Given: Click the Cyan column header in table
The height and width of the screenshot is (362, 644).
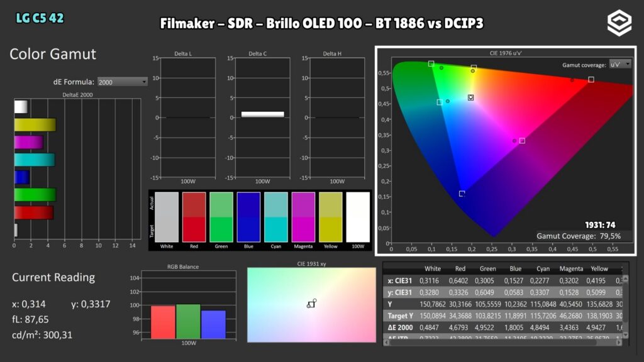Looking at the screenshot, I should [x=543, y=269].
